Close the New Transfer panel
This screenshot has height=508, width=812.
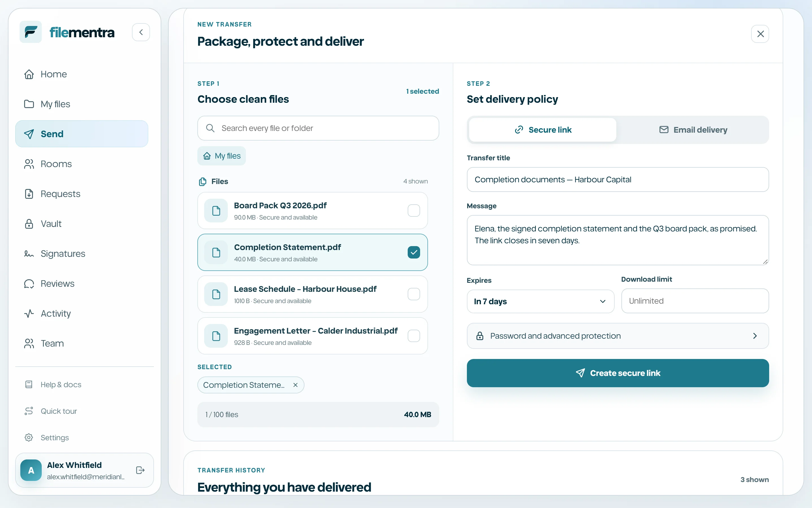(x=760, y=34)
